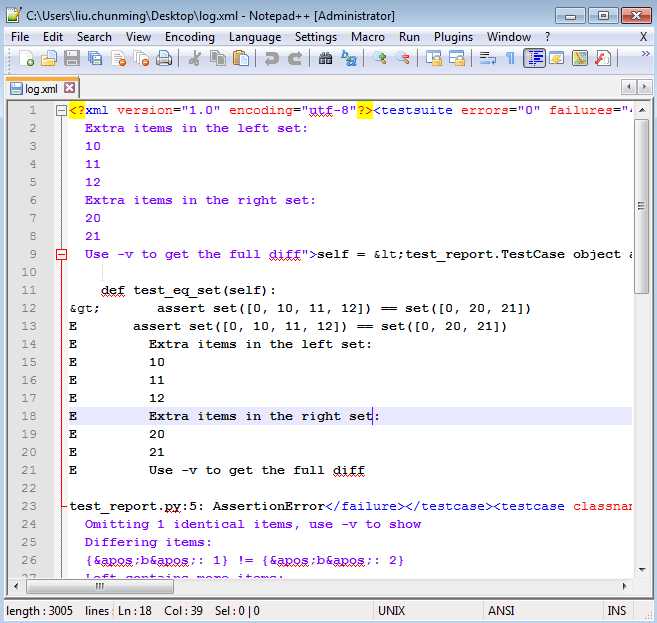Click the vertical scrollbar down arrow
Screen dimensions: 657x623
pyautogui.click(x=641, y=570)
